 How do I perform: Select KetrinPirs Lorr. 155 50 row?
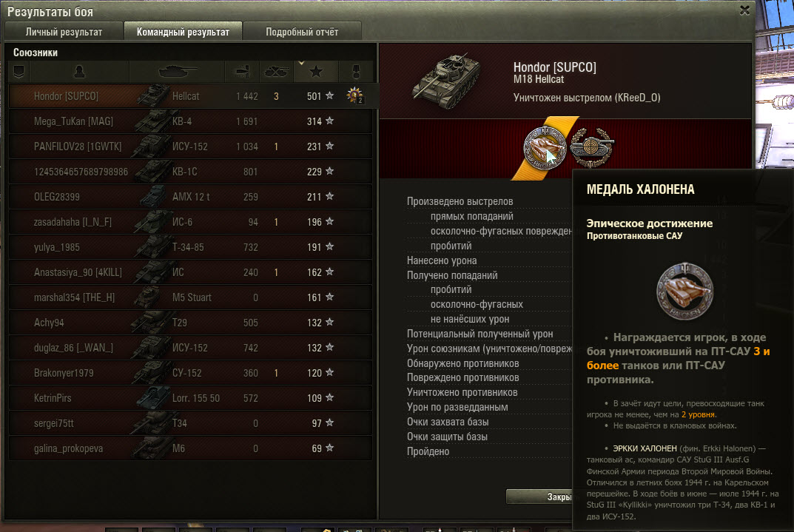(190, 398)
